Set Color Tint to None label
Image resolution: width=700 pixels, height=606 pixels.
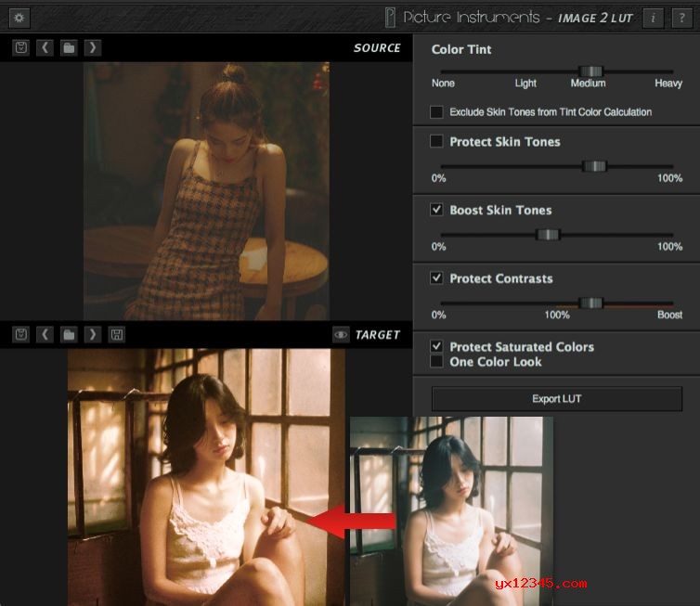pos(443,83)
